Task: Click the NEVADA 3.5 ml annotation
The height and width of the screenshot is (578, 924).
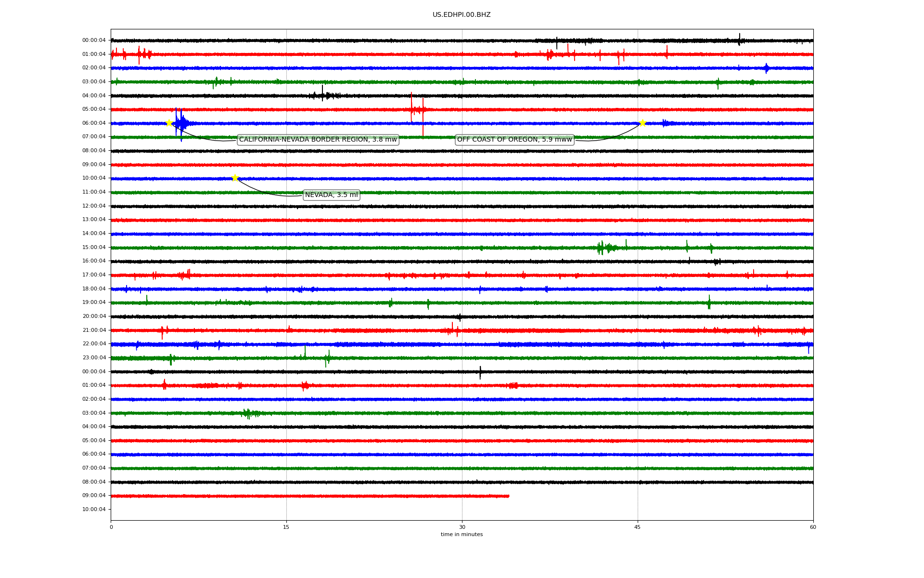Action: click(331, 195)
